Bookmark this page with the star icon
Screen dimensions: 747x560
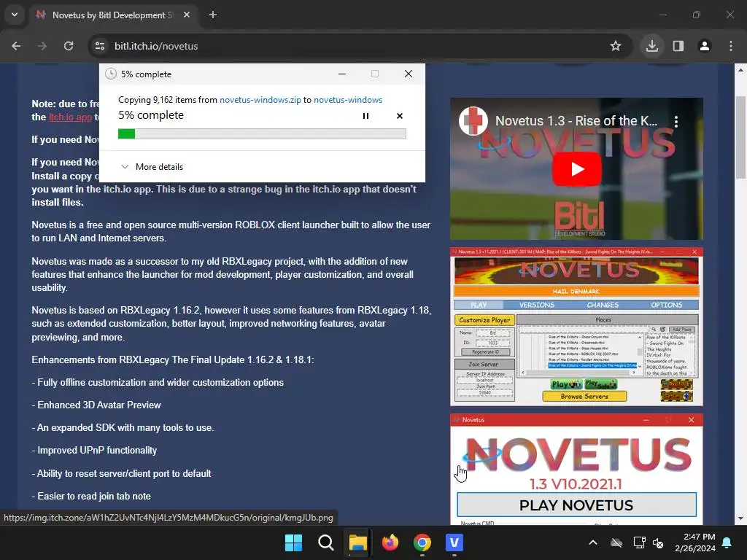(616, 46)
